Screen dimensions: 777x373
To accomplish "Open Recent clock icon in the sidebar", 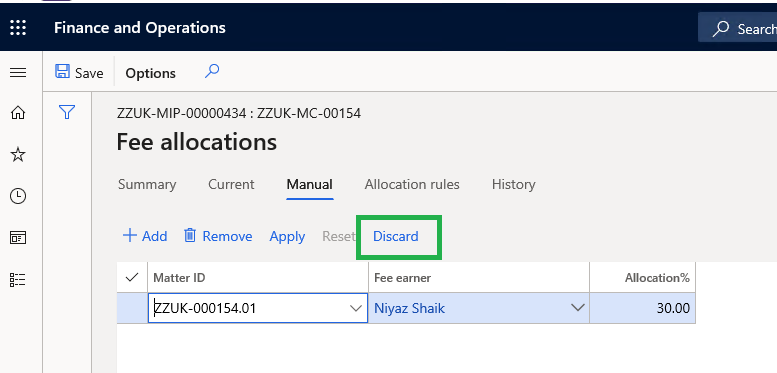I will (18, 196).
